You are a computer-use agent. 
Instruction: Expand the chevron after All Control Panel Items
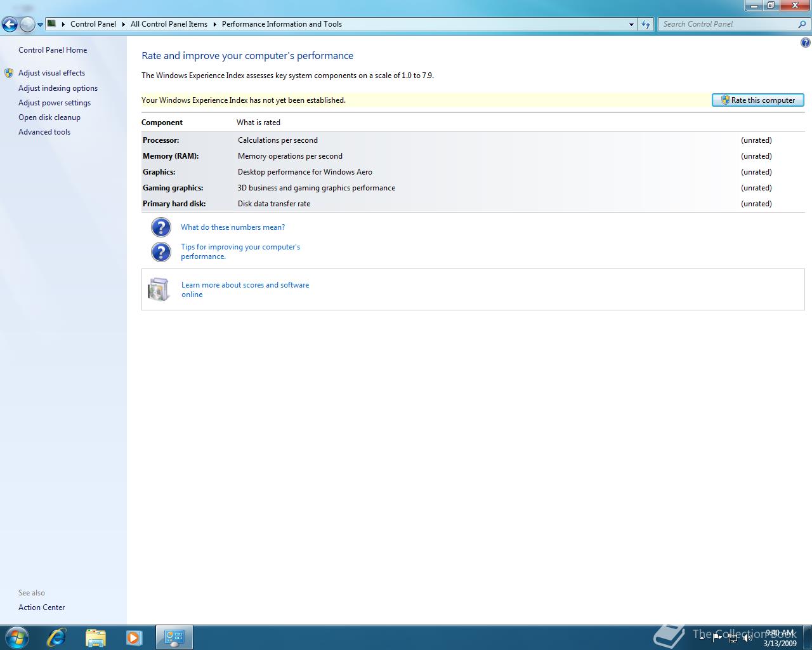214,24
